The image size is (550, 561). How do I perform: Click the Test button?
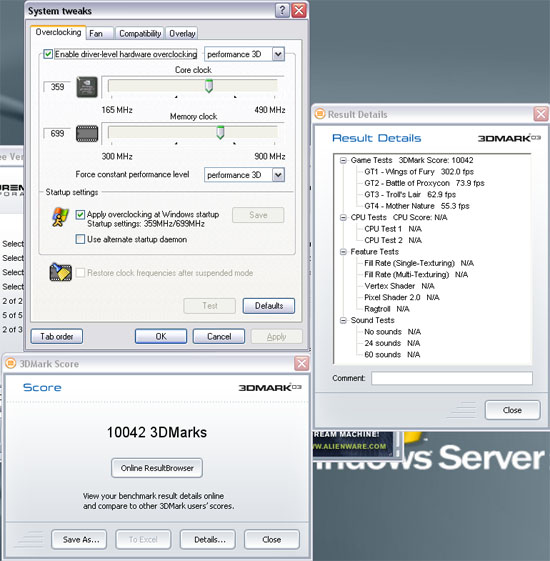tap(210, 306)
